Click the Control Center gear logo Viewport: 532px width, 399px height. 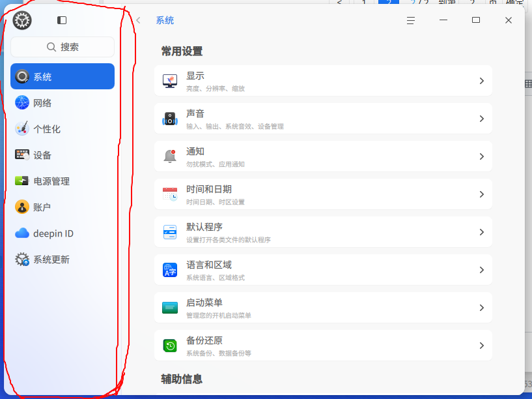click(x=22, y=20)
